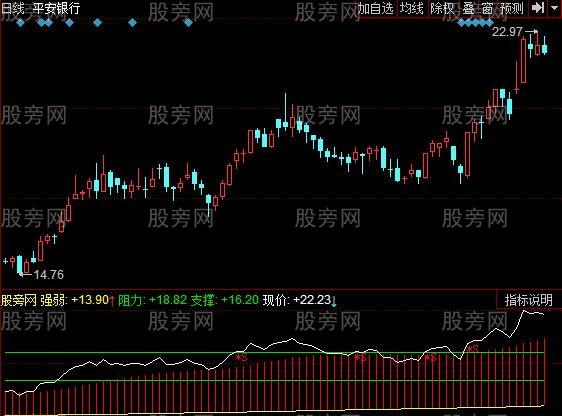Add stock via 加自选 button

tap(375, 8)
